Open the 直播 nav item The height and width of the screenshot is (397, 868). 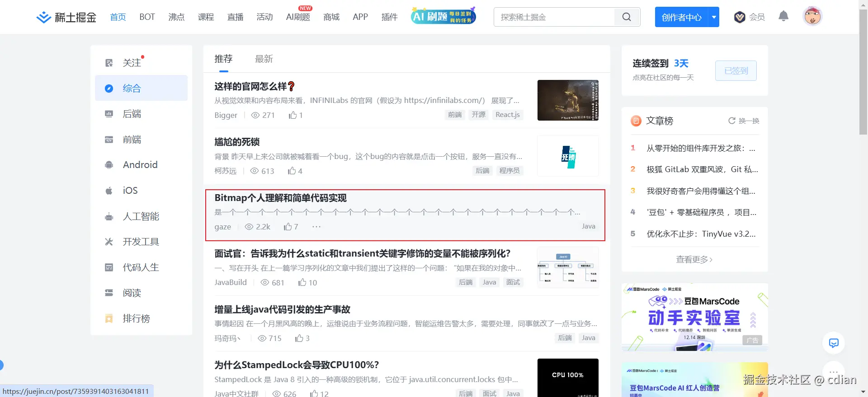click(x=235, y=17)
